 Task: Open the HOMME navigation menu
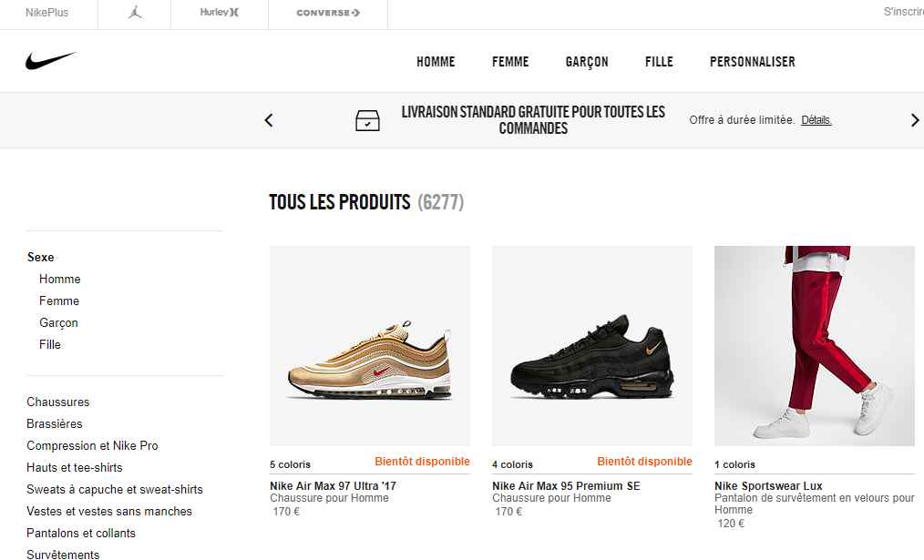click(436, 62)
